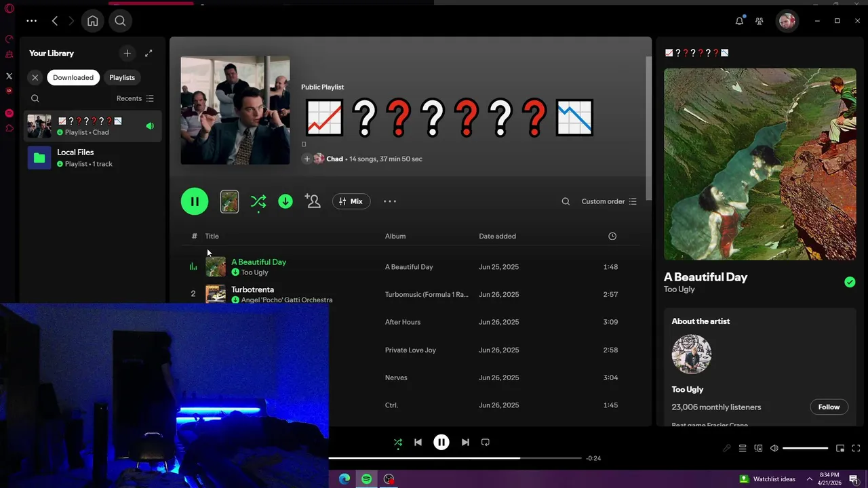The image size is (868, 488).
Task: Seek on the song progress bar
Action: [456, 458]
